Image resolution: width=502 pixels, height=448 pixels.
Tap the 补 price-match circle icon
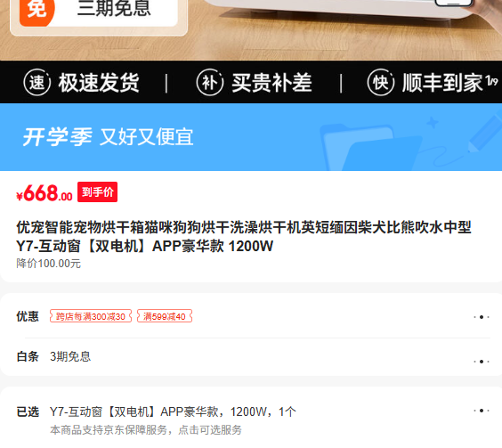tap(210, 82)
